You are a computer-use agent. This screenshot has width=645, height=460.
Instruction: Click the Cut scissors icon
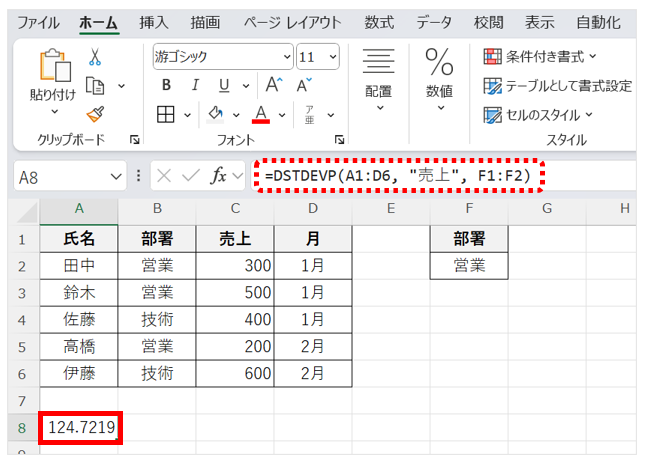tap(96, 58)
